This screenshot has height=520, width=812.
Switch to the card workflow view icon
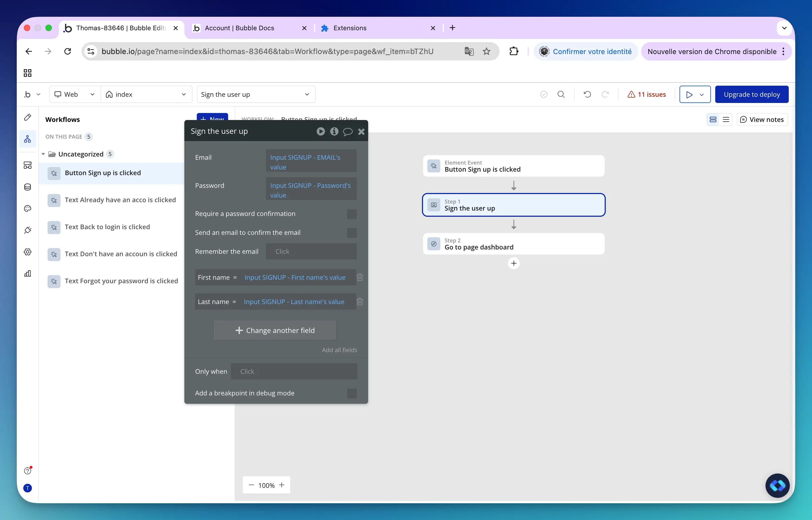(x=713, y=119)
